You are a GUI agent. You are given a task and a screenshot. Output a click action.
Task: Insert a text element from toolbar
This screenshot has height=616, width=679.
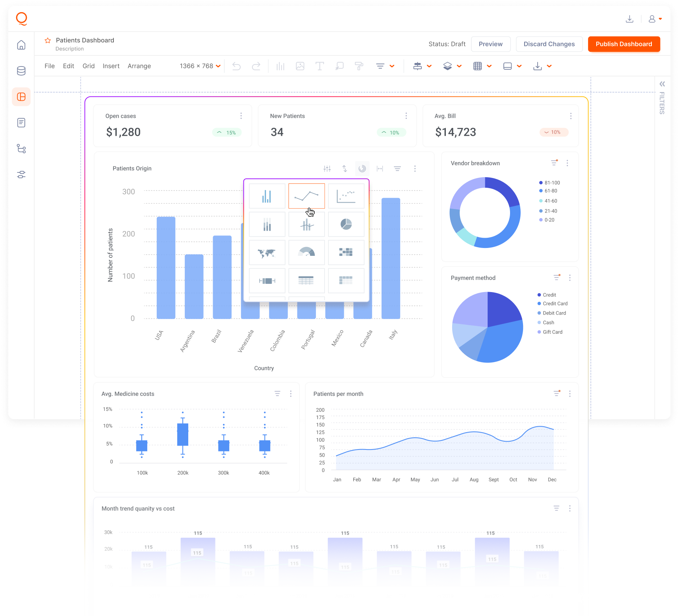click(x=319, y=66)
